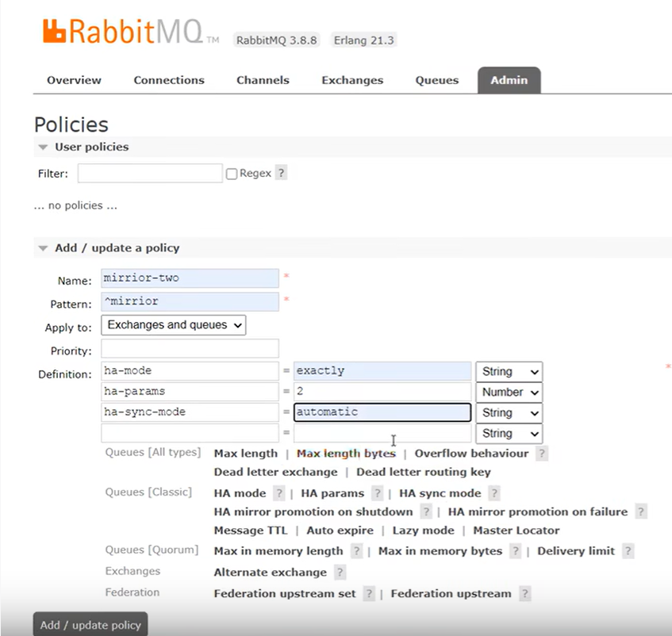Insert the Dead letter exchange key
The height and width of the screenshot is (636, 672).
[x=275, y=472]
